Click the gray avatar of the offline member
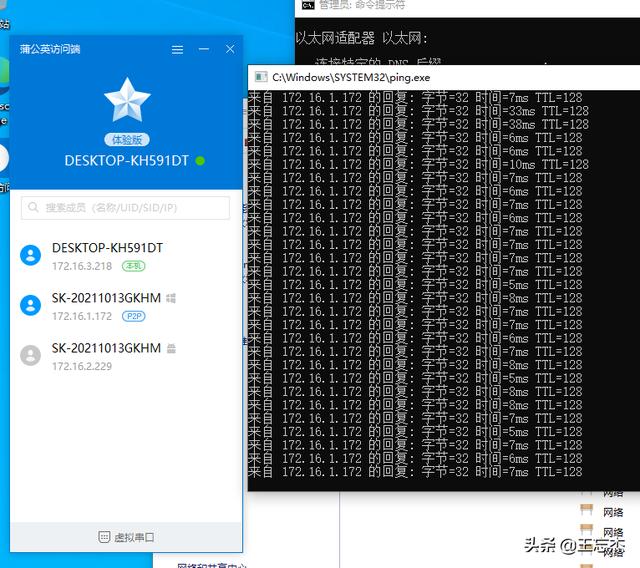This screenshot has width=640, height=568. coord(31,356)
